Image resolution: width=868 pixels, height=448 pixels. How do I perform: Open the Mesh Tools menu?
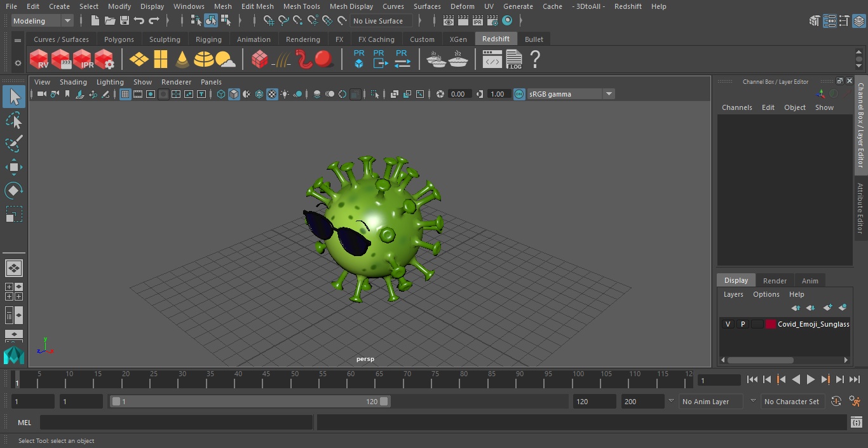tap(301, 6)
